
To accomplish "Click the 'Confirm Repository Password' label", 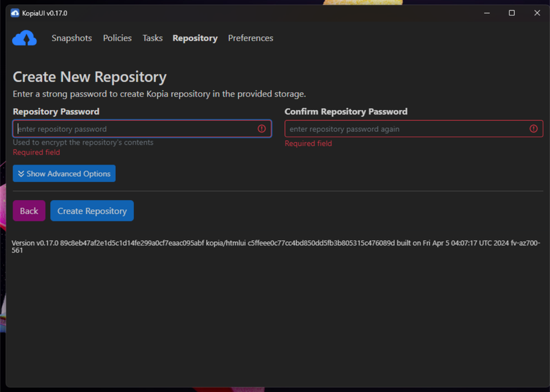I will coord(346,111).
